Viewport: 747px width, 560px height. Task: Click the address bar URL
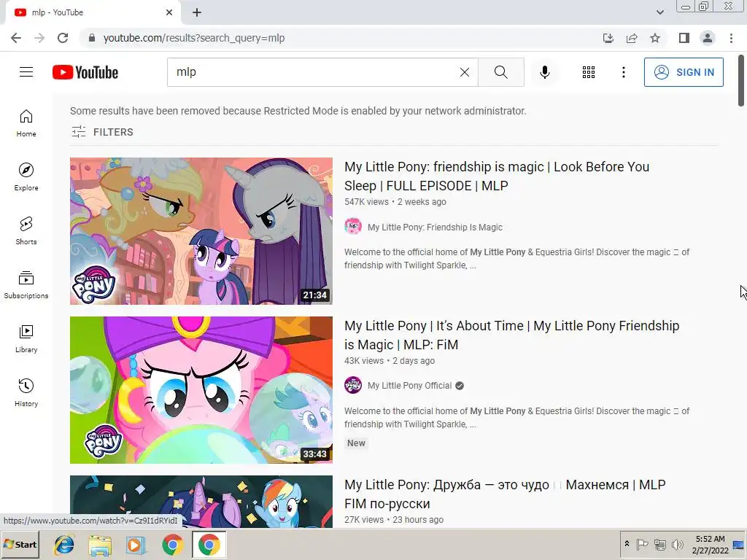click(194, 38)
